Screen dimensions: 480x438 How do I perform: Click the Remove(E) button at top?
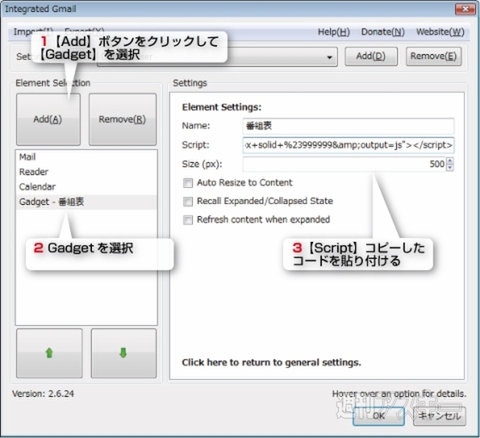click(x=434, y=56)
